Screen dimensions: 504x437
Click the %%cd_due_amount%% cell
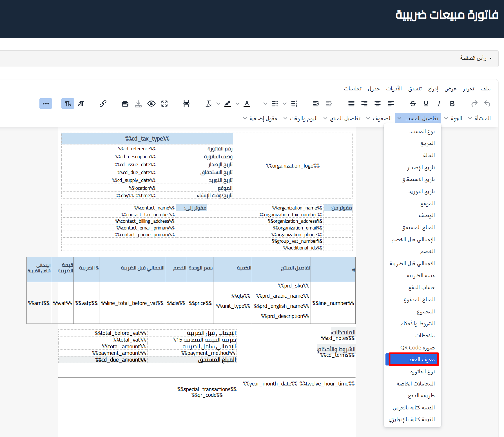pos(103,360)
